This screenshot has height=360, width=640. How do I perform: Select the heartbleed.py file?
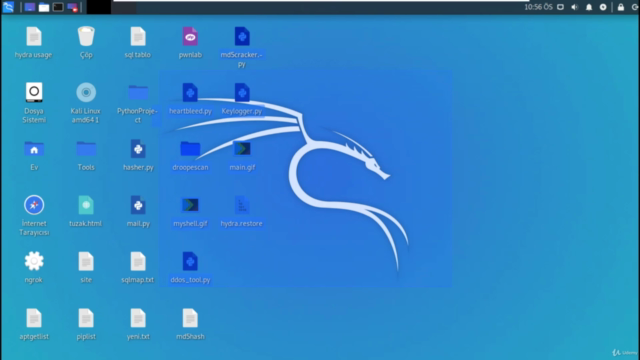[190, 99]
